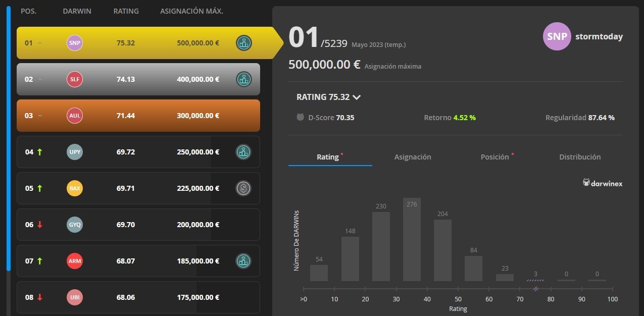644x316 pixels.
Task: Click the histogram bar labeled 23
Action: pos(505,278)
